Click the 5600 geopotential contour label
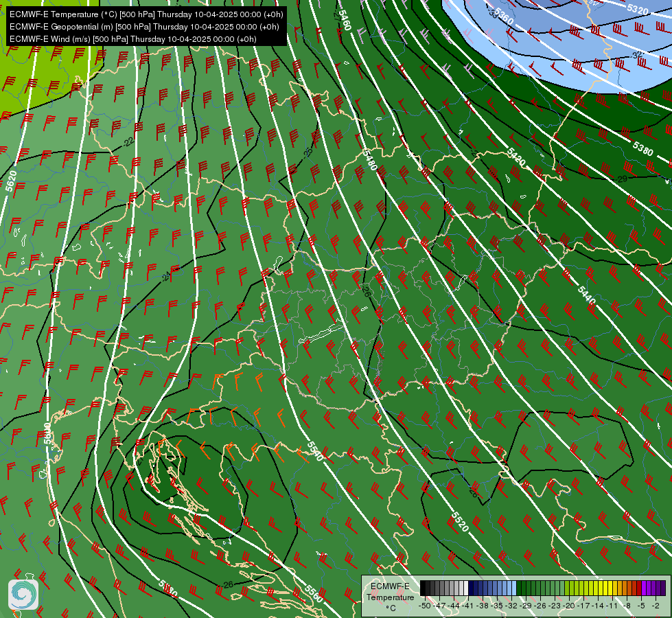 click(x=47, y=433)
